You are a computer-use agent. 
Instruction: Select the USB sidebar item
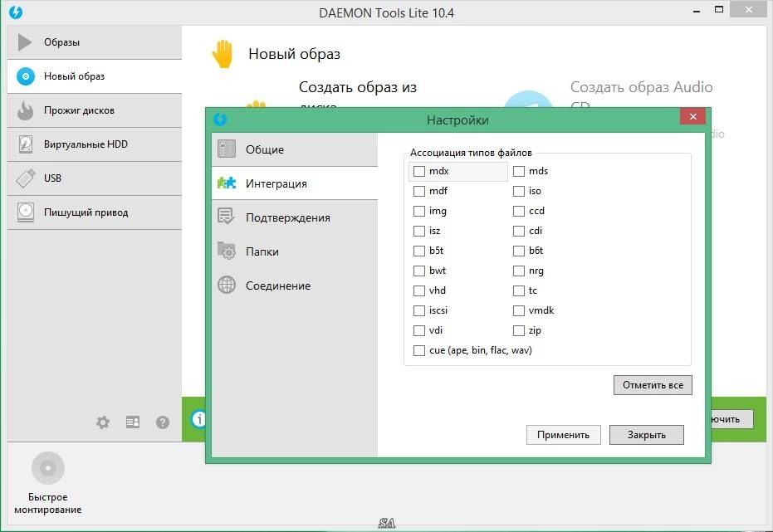click(x=94, y=178)
